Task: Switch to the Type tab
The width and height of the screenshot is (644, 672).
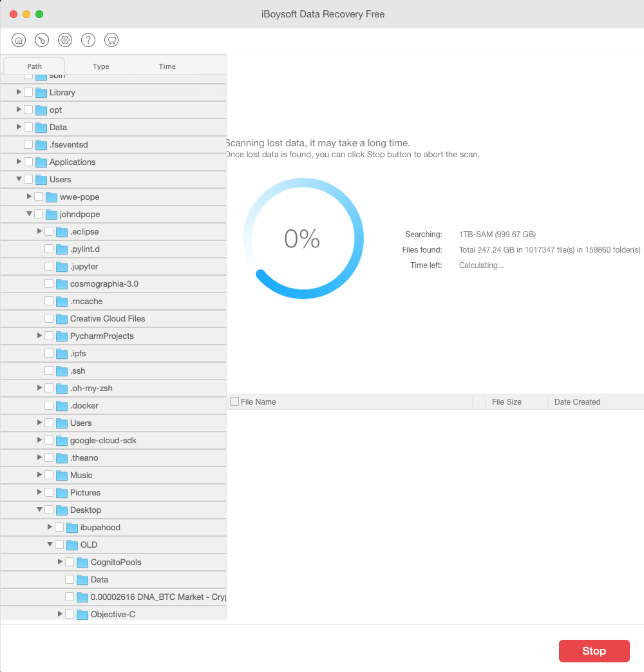Action: tap(100, 66)
